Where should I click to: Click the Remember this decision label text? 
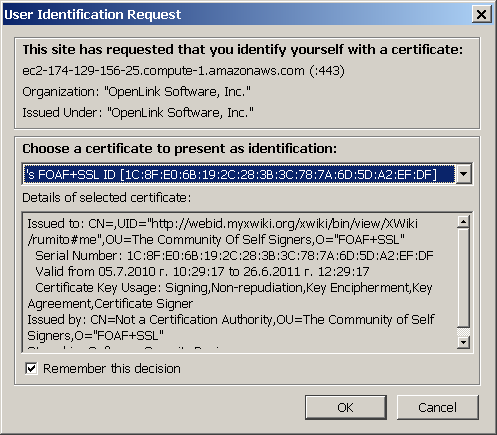[112, 369]
